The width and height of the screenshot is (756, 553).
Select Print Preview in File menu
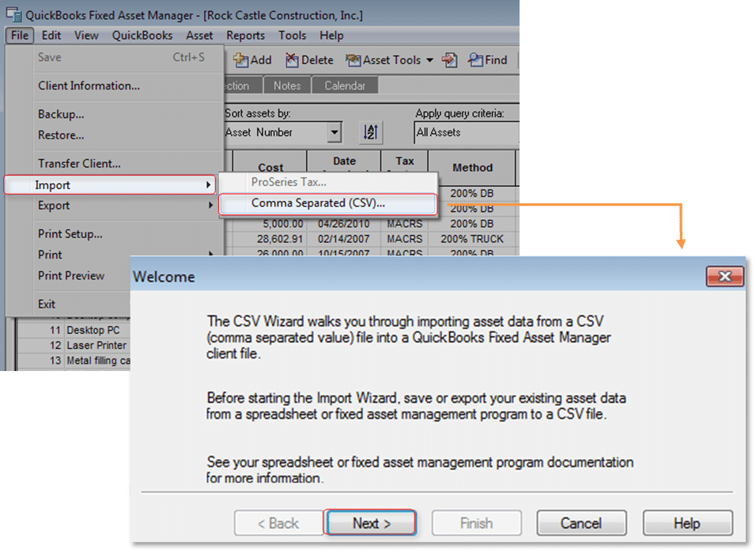click(x=71, y=275)
